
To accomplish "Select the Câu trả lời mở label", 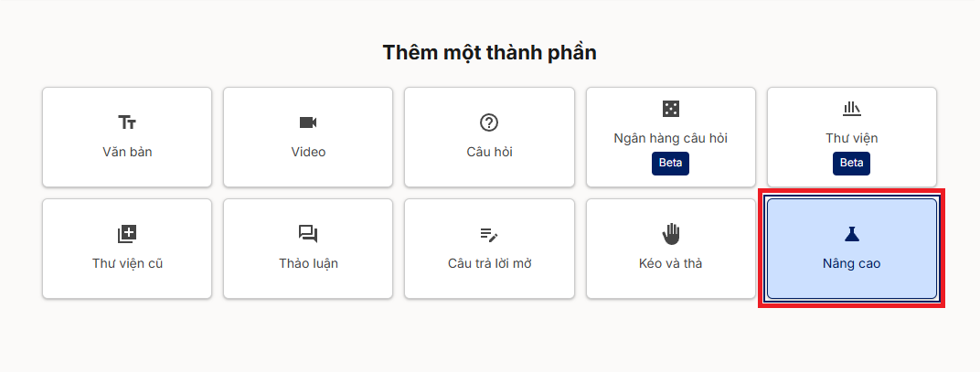I will tap(489, 264).
